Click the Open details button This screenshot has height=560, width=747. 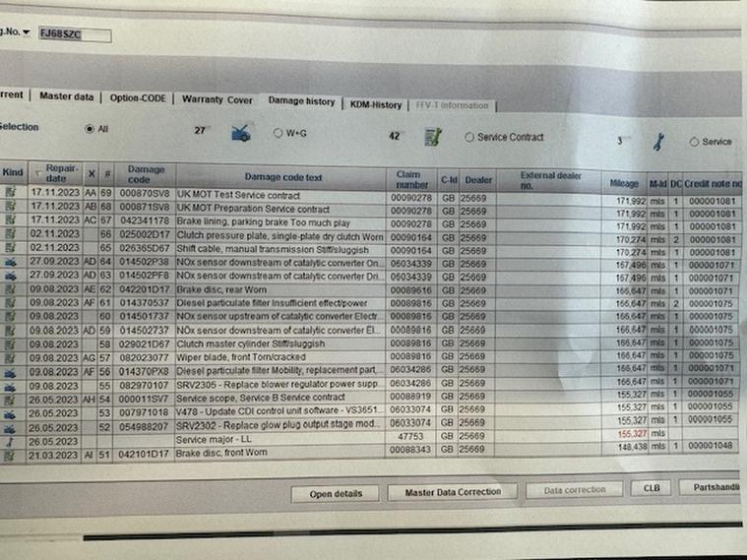pyautogui.click(x=336, y=493)
